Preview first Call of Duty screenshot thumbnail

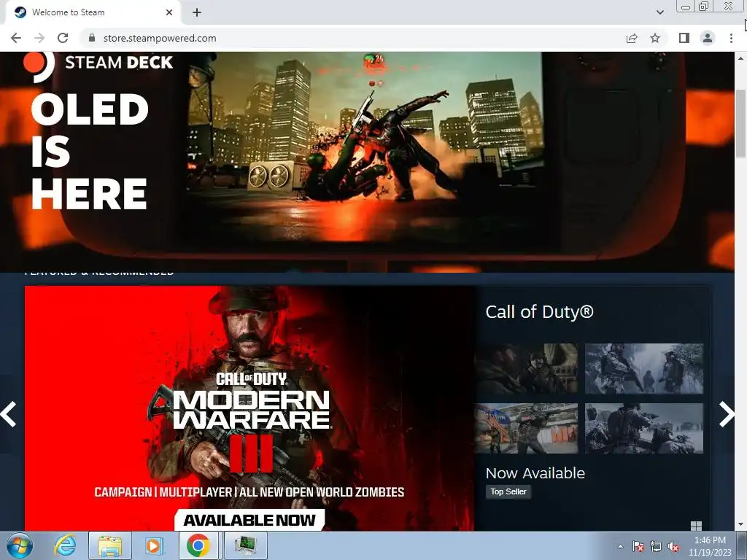(x=526, y=368)
